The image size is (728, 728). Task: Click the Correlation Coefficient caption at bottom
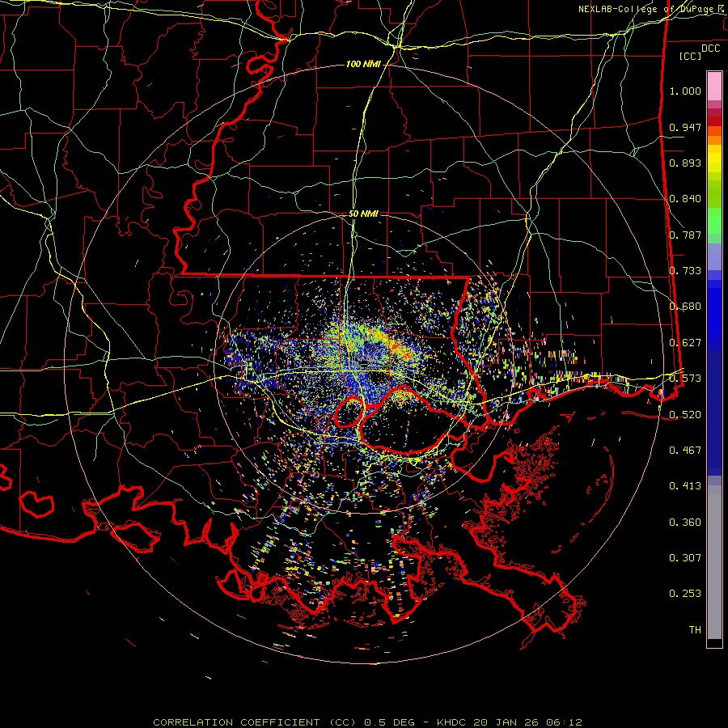point(367,722)
